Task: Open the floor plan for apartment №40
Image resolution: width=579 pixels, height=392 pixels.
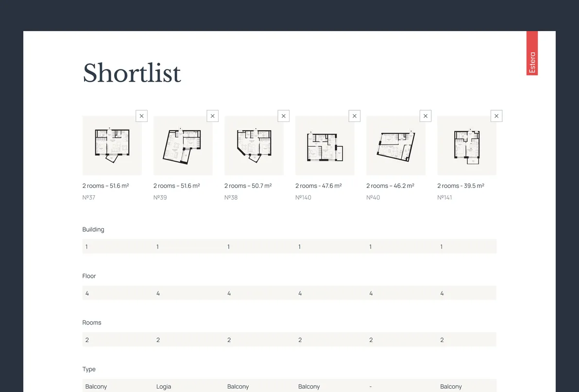Action: 396,145
